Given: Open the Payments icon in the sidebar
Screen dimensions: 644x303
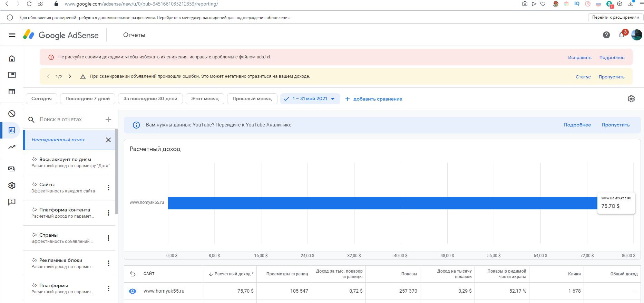Looking at the screenshot, I should [12, 169].
